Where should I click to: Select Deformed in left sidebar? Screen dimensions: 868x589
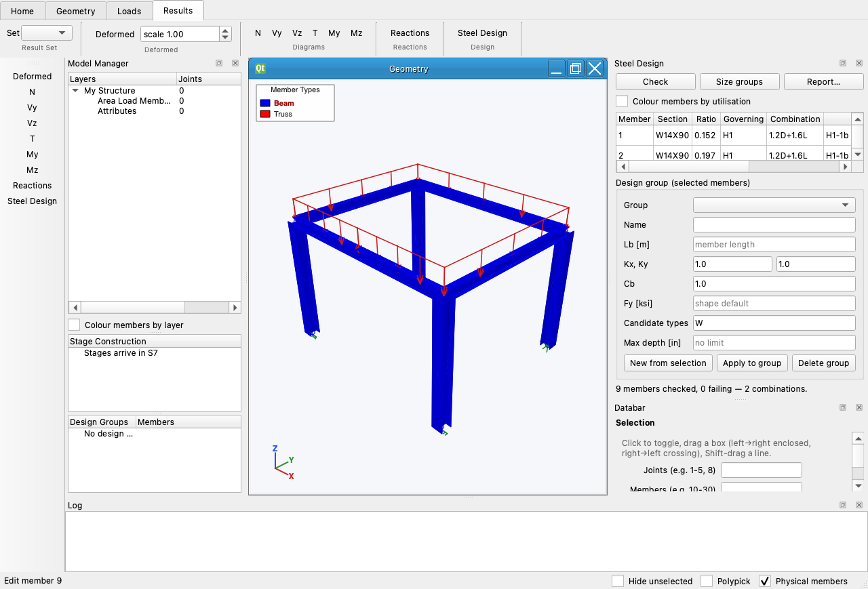pos(33,76)
